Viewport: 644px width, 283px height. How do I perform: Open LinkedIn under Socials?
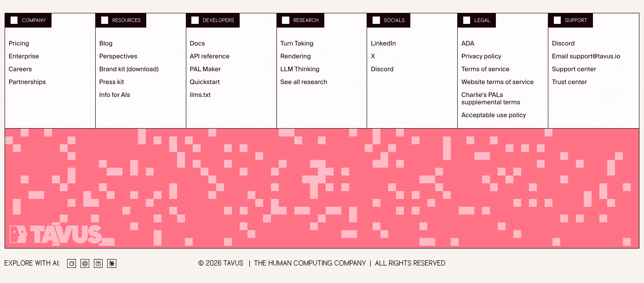[x=383, y=43]
